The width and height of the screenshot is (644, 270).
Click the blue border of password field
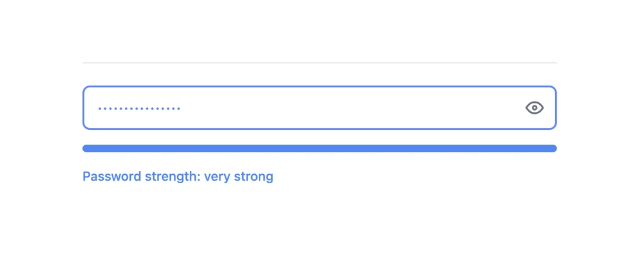(x=319, y=86)
